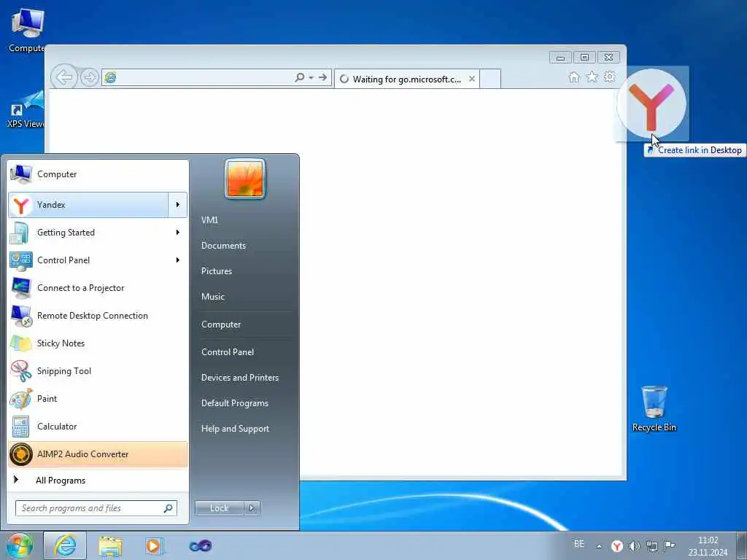Open Paint from Start menu

pyautogui.click(x=98, y=399)
